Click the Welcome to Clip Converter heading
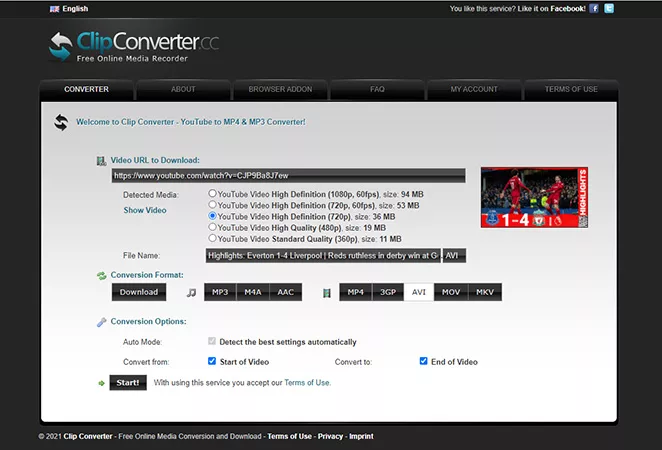 [190, 122]
